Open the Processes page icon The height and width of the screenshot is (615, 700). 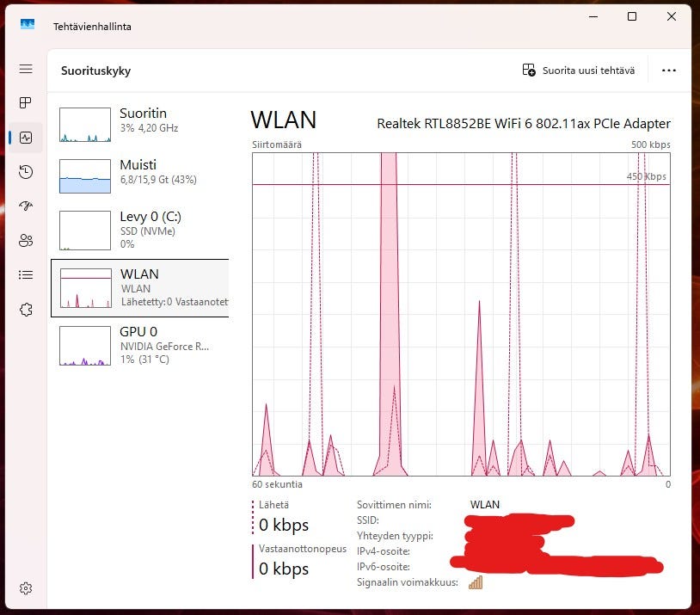point(26,102)
